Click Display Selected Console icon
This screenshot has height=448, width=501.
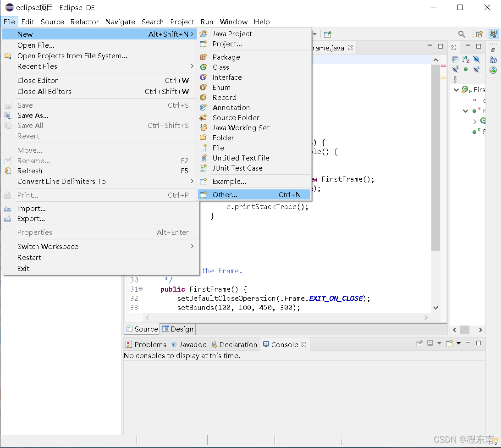(x=430, y=343)
